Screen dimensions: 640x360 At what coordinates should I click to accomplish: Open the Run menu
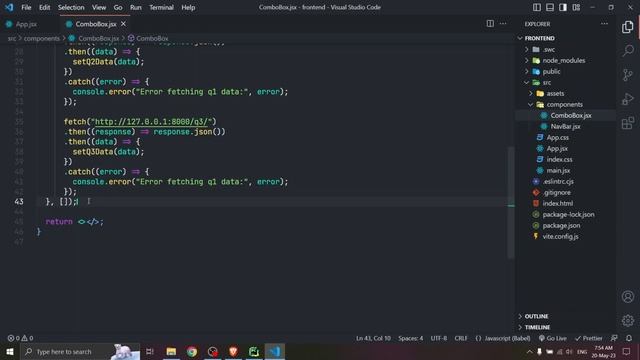pyautogui.click(x=136, y=7)
